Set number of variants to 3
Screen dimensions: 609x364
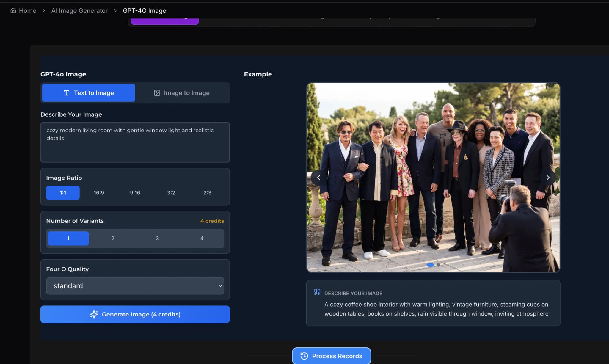pos(157,238)
